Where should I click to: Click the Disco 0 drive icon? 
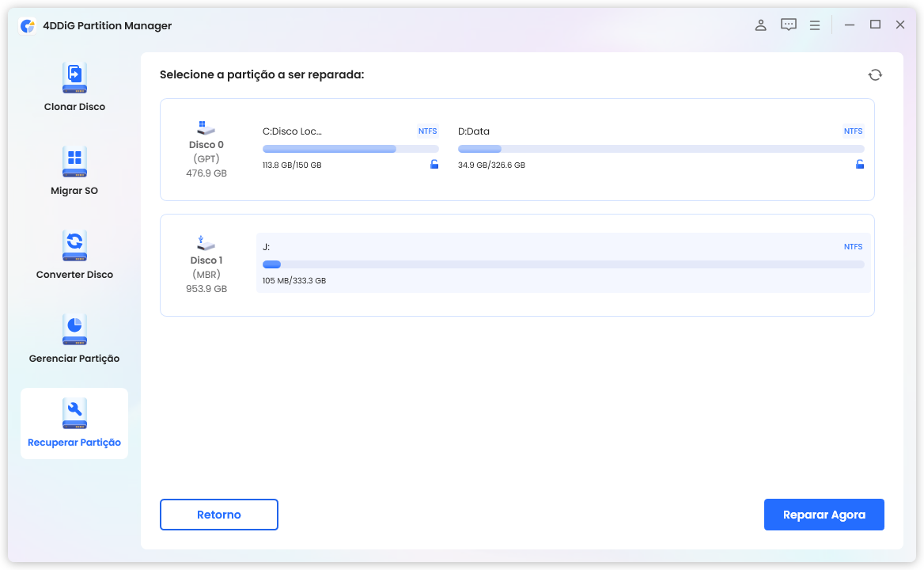[x=206, y=128]
